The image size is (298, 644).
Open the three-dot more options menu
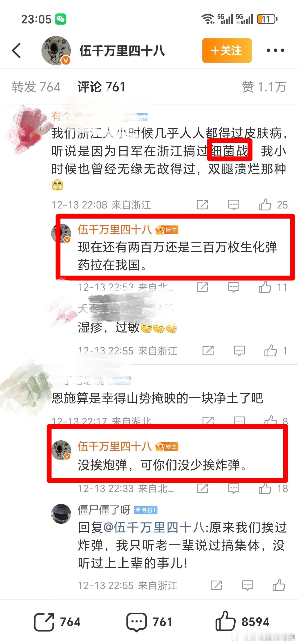275,51
